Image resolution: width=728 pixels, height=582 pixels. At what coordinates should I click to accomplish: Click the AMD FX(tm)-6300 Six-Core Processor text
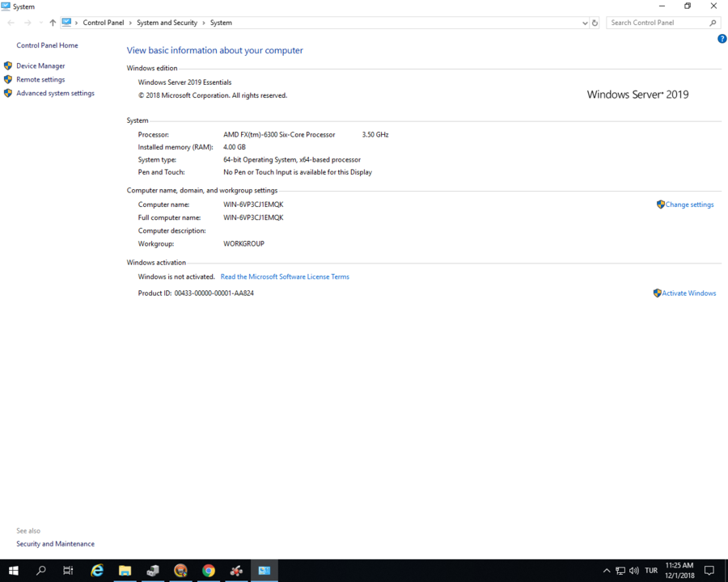[x=279, y=135]
